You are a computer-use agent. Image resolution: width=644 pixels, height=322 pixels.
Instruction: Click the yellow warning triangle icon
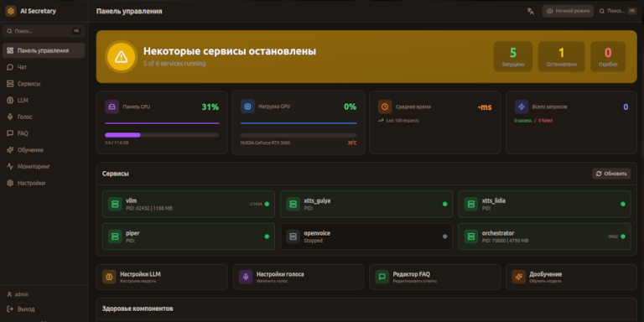[x=121, y=57]
